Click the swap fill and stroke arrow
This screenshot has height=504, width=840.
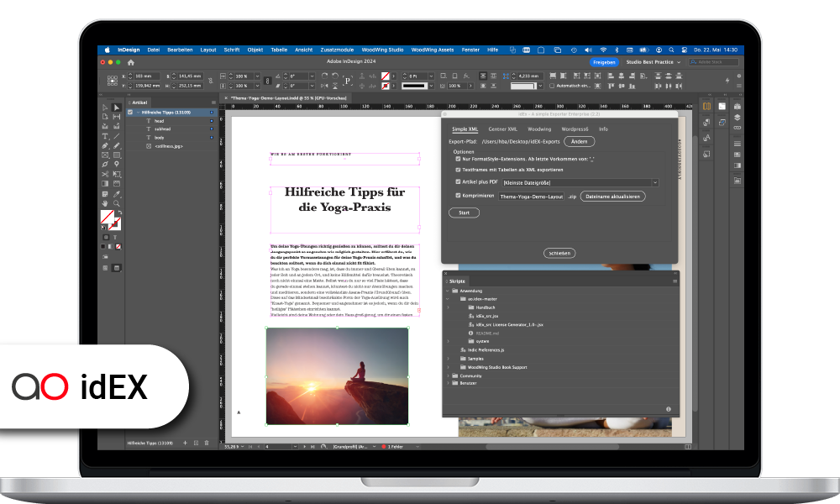[120, 213]
